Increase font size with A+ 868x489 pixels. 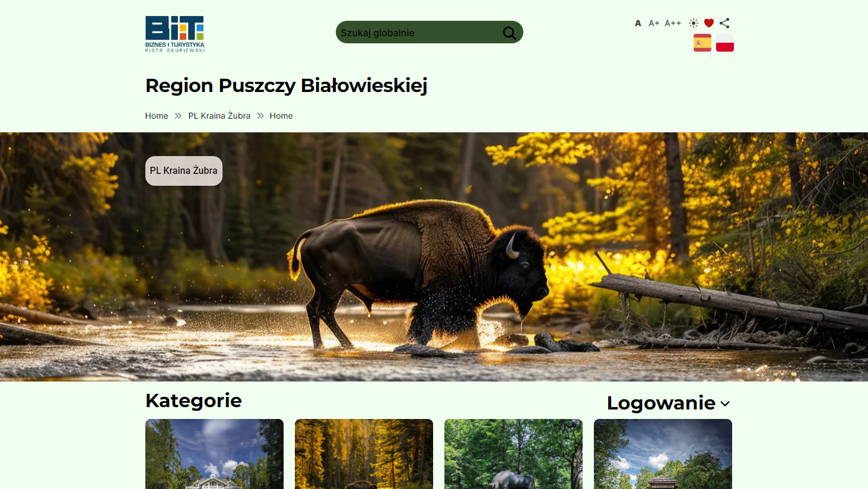654,23
